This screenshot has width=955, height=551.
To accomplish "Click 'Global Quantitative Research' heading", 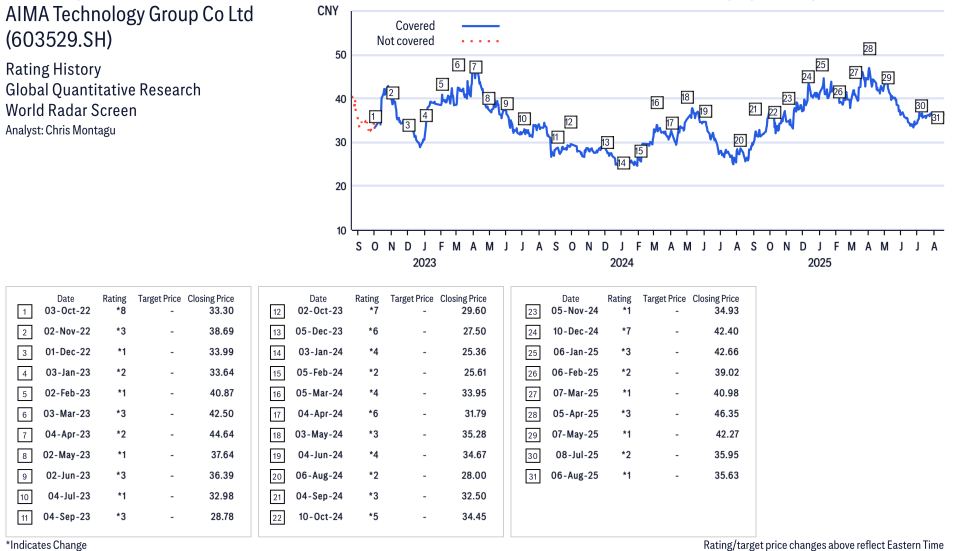I will coord(104,90).
